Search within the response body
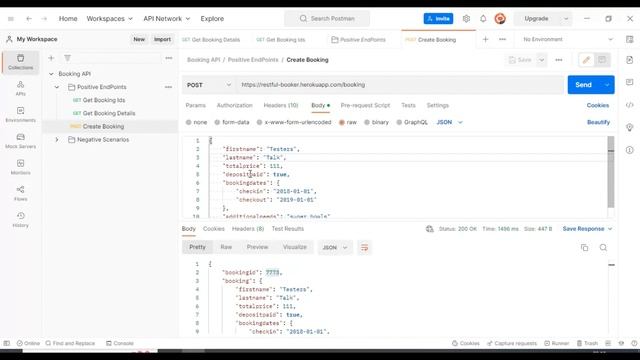The image size is (640, 360). 603,248
